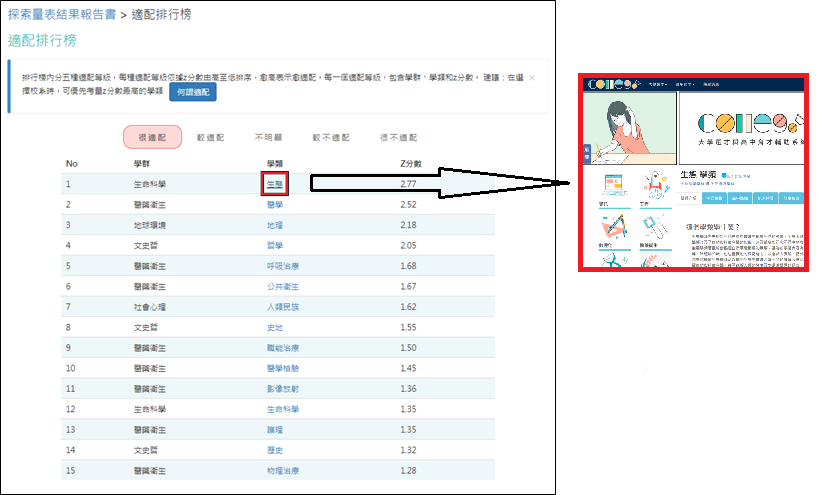Click the Z score 1.28
The image size is (838, 495).
408,470
